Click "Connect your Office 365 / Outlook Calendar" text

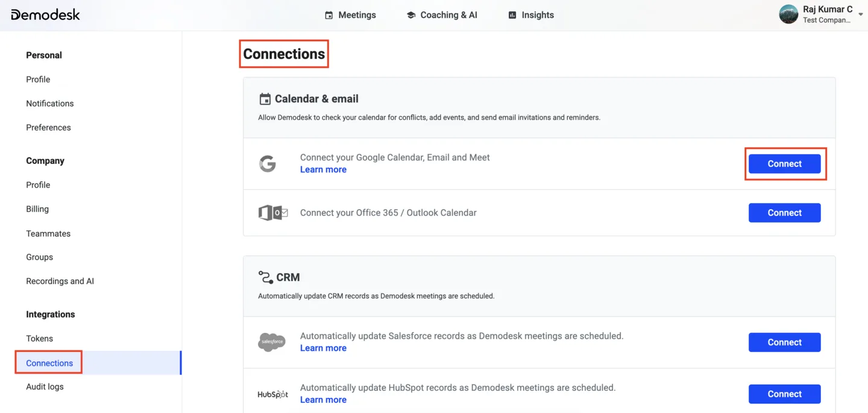[388, 213]
